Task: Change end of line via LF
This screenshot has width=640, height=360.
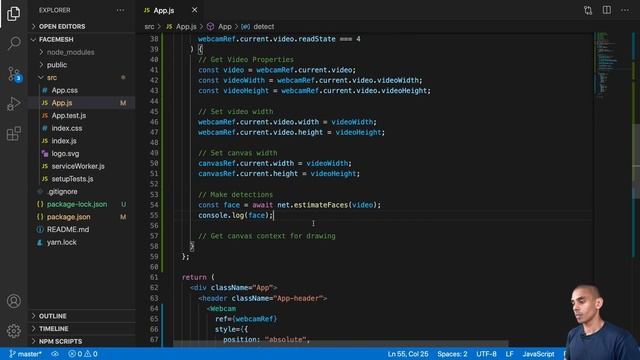Action: click(509, 354)
